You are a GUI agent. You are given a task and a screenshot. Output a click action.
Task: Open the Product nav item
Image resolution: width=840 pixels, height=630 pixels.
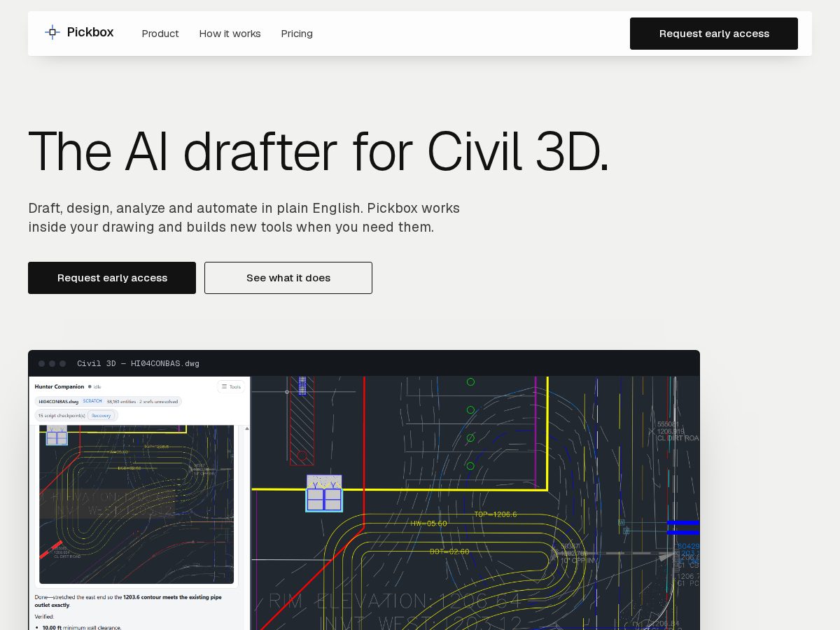[x=160, y=34]
